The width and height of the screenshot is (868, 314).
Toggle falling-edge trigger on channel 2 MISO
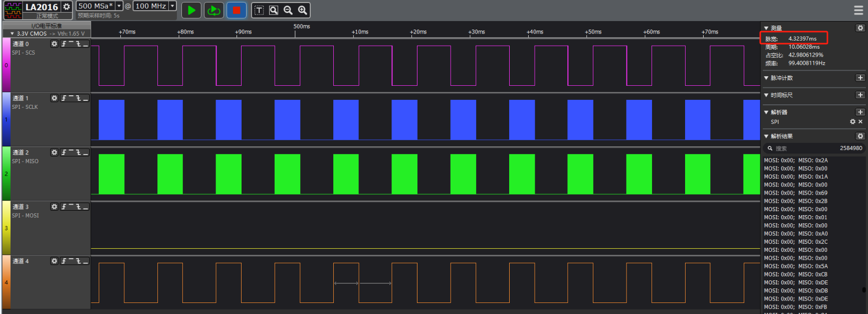[79, 152]
